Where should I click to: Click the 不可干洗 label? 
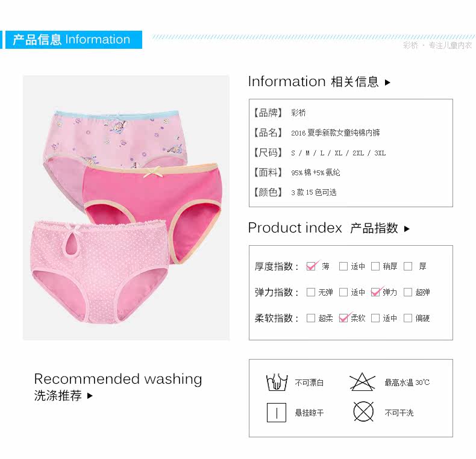pyautogui.click(x=399, y=413)
